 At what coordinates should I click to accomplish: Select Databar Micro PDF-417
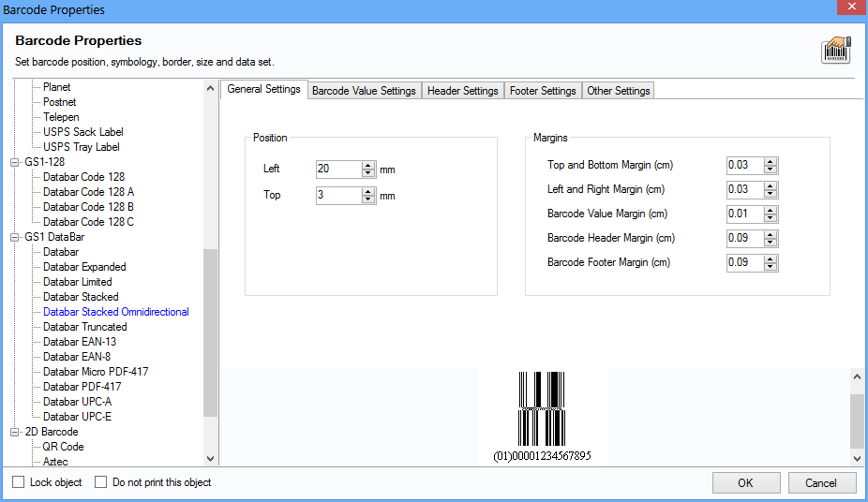point(96,372)
